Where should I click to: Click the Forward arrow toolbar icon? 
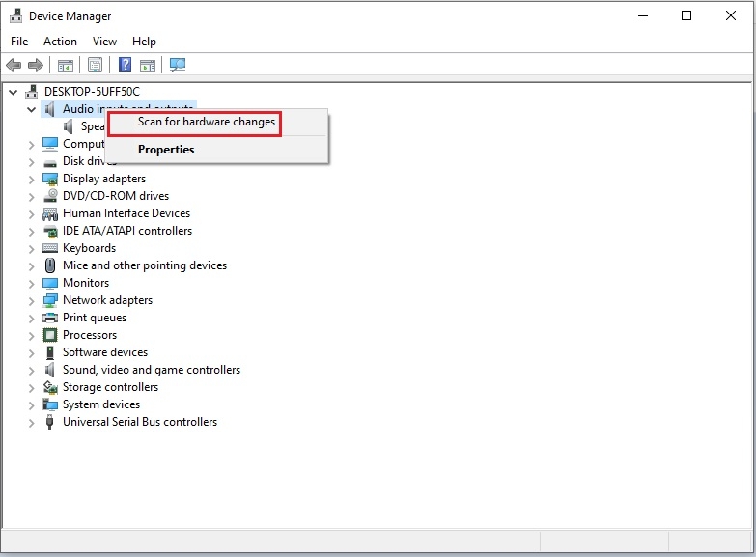tap(35, 65)
